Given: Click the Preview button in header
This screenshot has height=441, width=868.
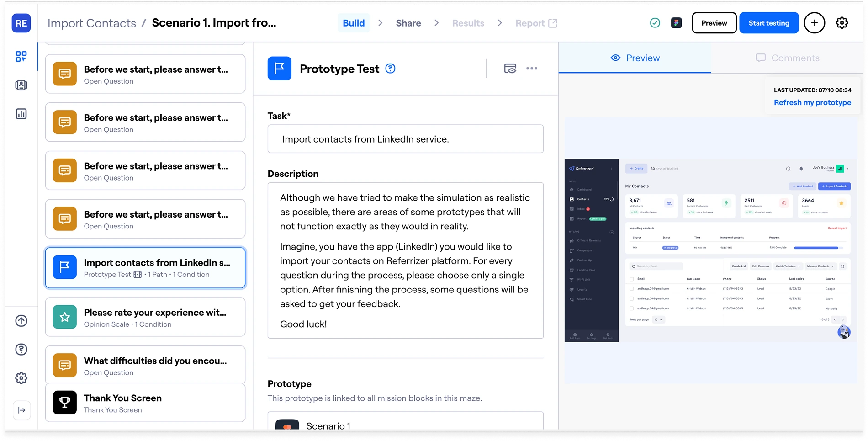Looking at the screenshot, I should pyautogui.click(x=714, y=23).
